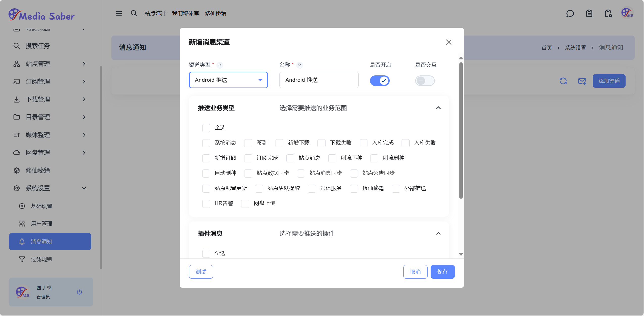The width and height of the screenshot is (644, 316).
Task: Go to 站点统计 top tab
Action: point(155,13)
